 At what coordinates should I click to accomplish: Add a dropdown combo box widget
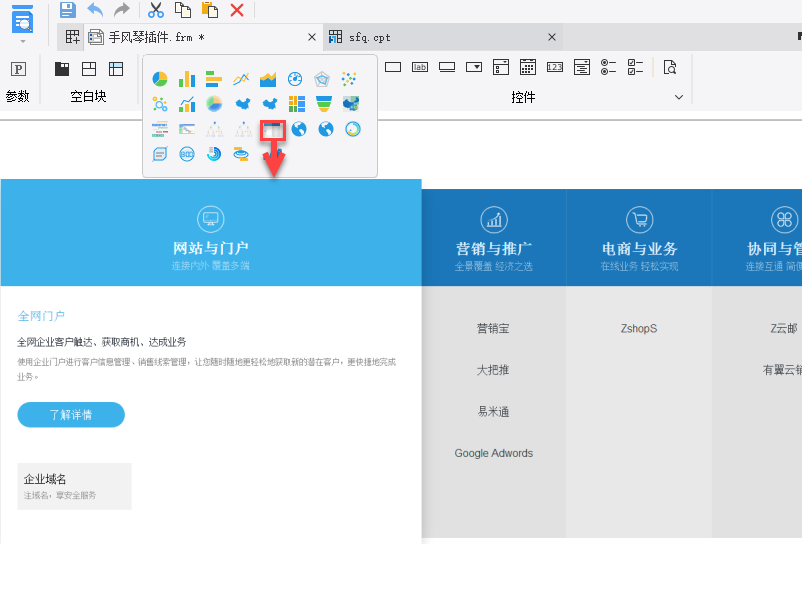pyautogui.click(x=474, y=67)
